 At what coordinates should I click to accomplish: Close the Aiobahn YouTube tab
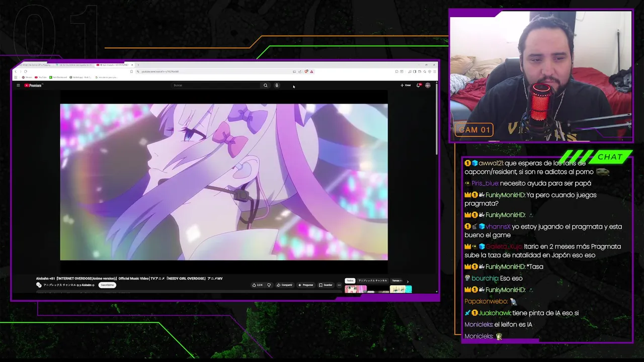pos(132,65)
